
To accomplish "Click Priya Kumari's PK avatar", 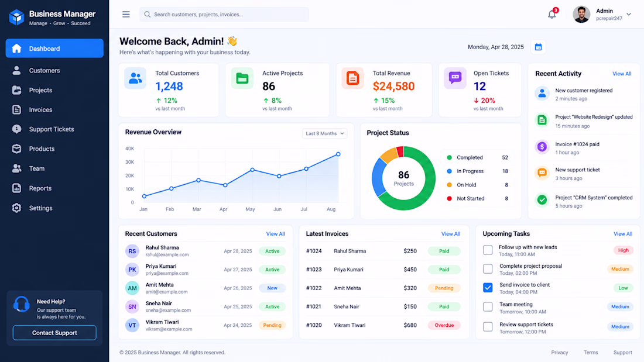I will 132,270.
